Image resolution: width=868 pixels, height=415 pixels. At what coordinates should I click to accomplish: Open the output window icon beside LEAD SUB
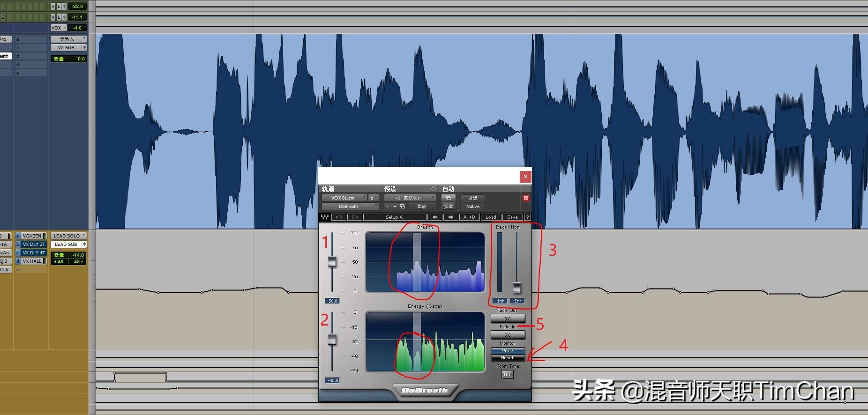(84, 245)
